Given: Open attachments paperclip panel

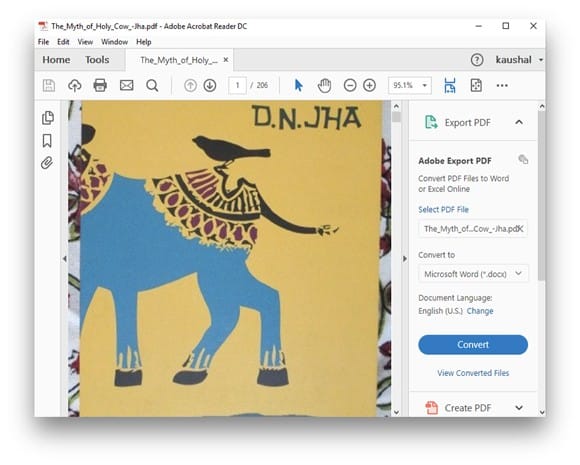Looking at the screenshot, I should tap(47, 163).
